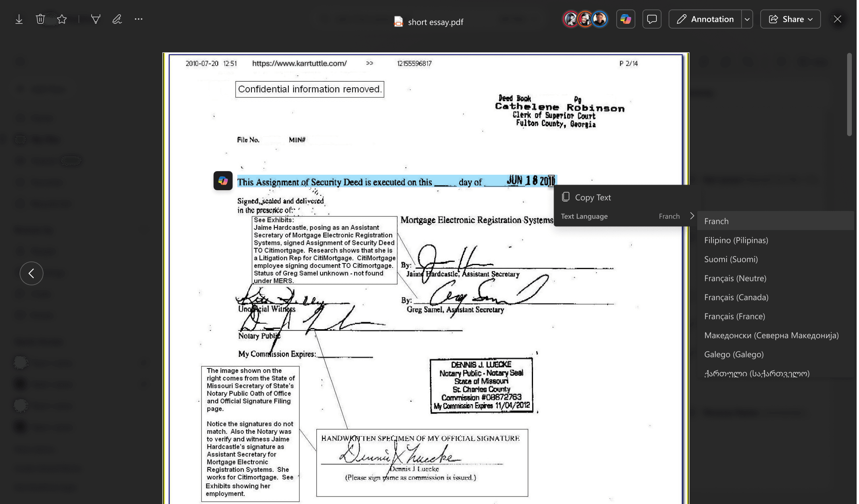Click 'Jaime Hardcastle, Assistant Secretary' signature line
The image size is (859, 504).
point(463,274)
